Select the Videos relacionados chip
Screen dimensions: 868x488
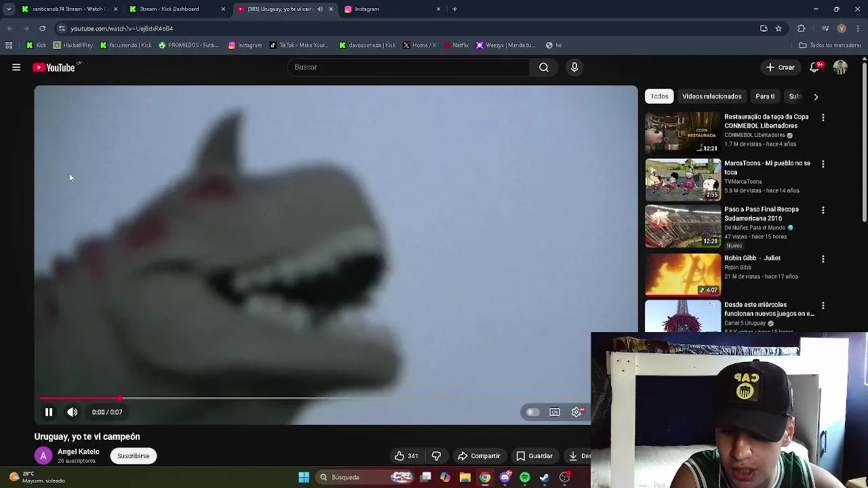(x=712, y=96)
